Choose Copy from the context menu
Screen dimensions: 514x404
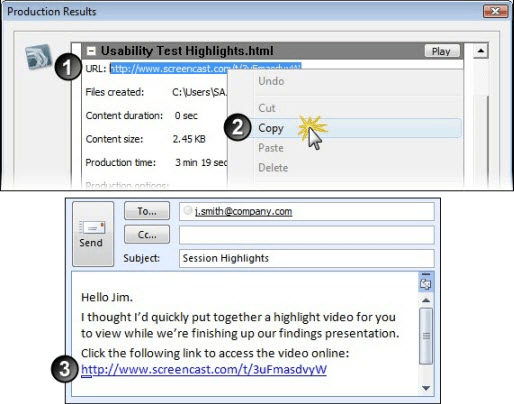click(x=355, y=128)
